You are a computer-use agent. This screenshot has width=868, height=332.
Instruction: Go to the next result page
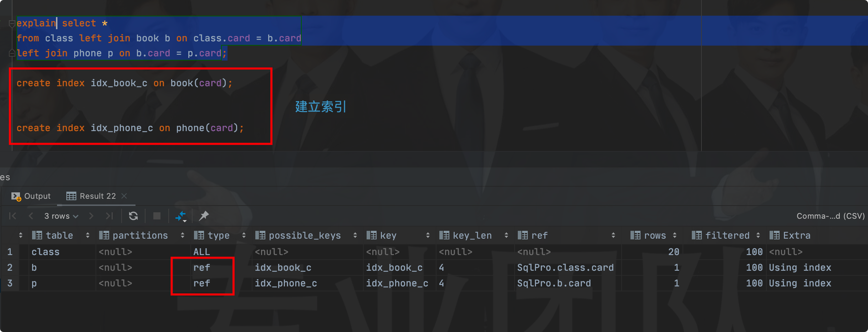click(x=91, y=216)
